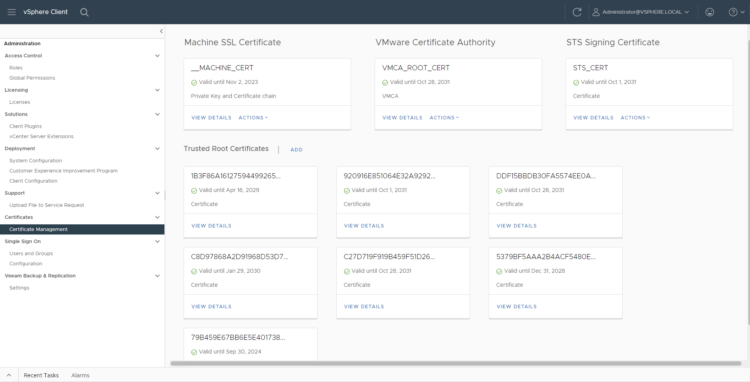Viewport: 750px width, 382px height.
Task: View details of 1B3F86A16127594499265 certificate
Action: (x=211, y=226)
